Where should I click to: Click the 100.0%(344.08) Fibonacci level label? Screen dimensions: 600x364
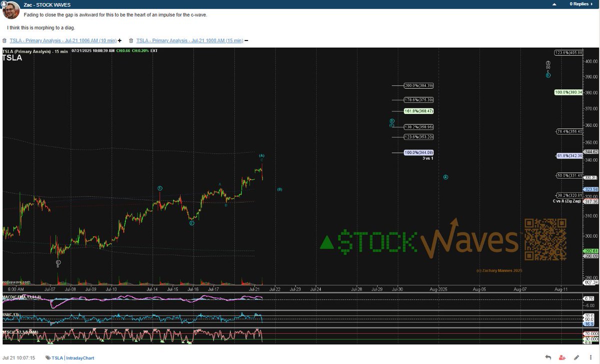point(419,152)
